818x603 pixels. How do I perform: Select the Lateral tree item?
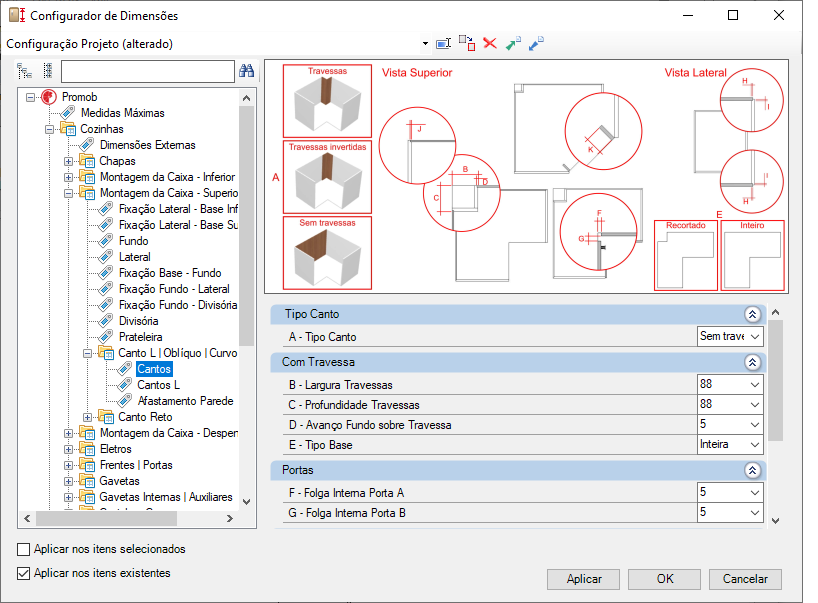pos(135,257)
